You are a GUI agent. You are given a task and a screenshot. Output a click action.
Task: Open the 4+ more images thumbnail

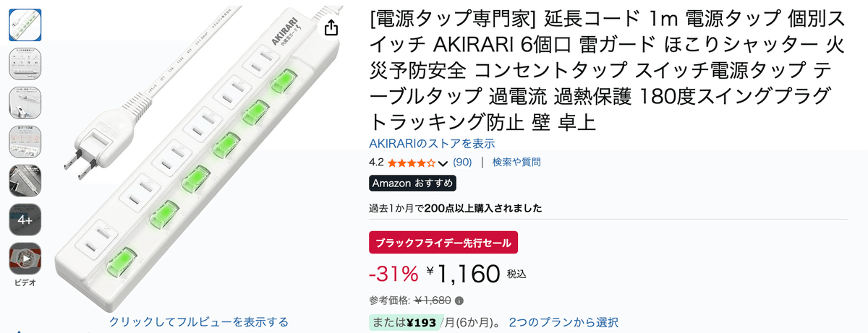click(x=25, y=220)
